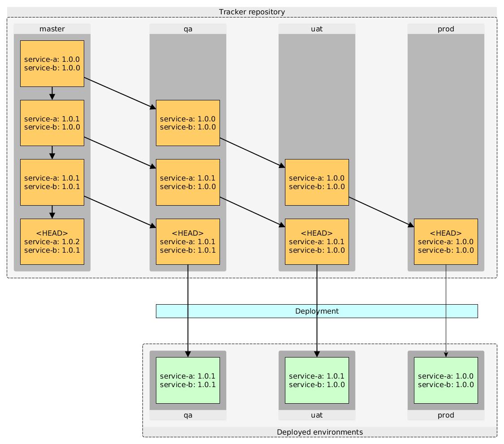Select the prod branch <HEAD> commit

click(x=446, y=242)
